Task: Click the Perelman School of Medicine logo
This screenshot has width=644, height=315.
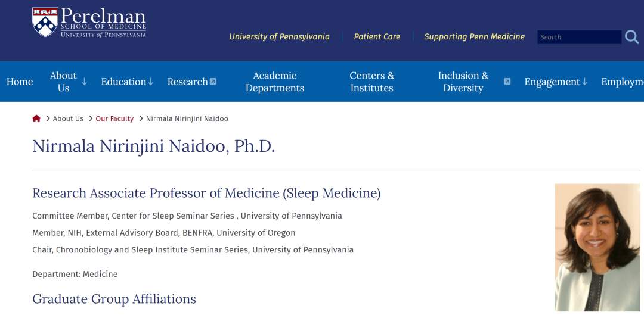Action: (x=89, y=23)
